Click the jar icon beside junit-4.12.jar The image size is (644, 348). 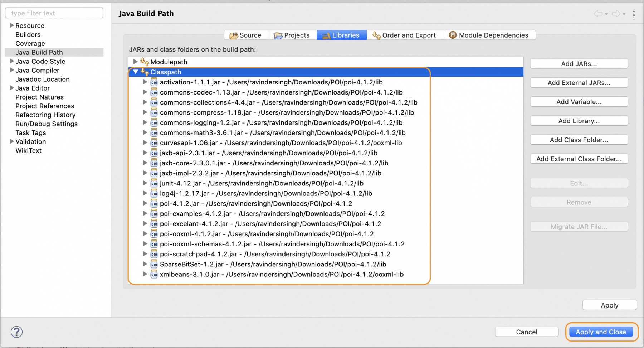(x=154, y=183)
